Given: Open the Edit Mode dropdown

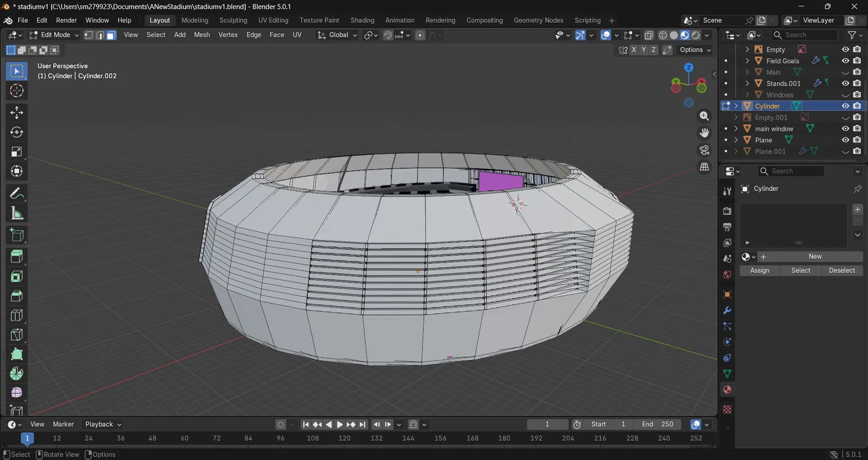Looking at the screenshot, I should [54, 35].
